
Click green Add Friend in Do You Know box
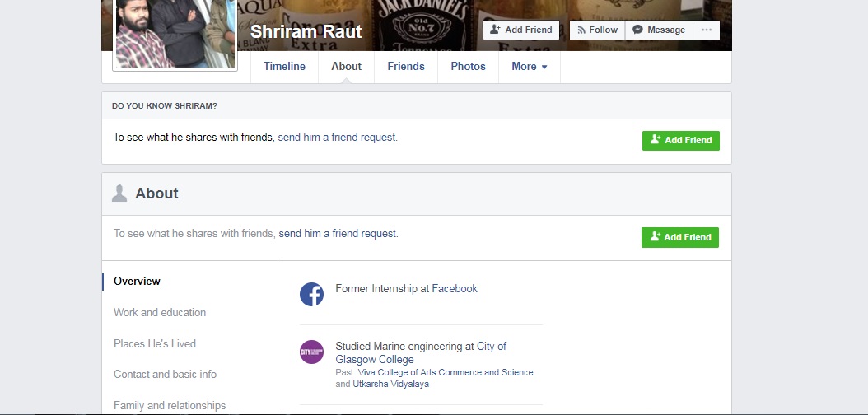[680, 140]
